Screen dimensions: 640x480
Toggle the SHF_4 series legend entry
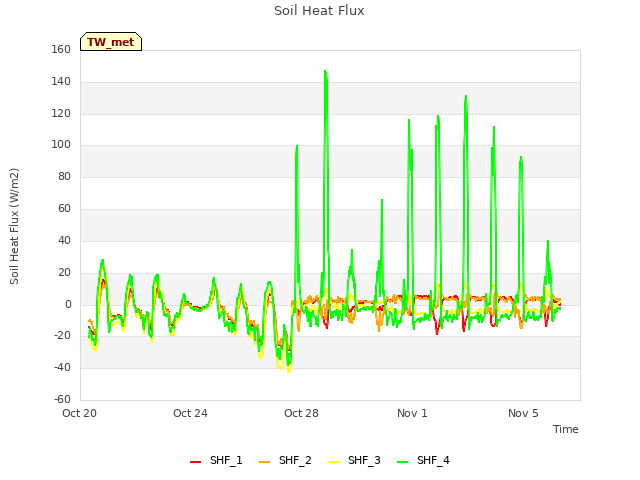pyautogui.click(x=423, y=460)
